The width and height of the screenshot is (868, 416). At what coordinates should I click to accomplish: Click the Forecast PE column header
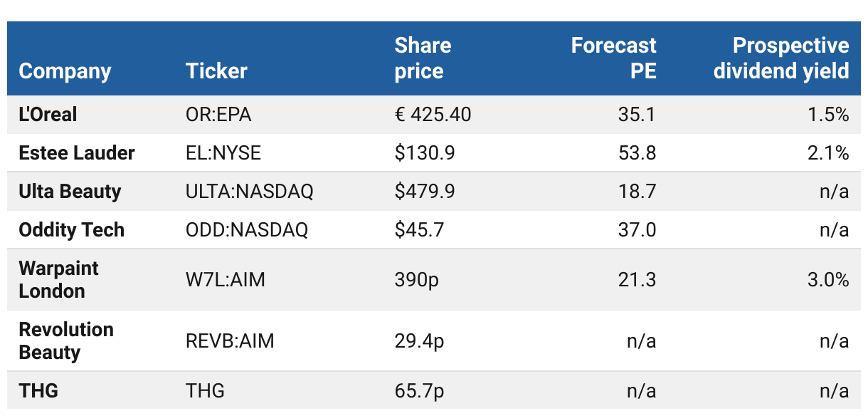point(613,58)
